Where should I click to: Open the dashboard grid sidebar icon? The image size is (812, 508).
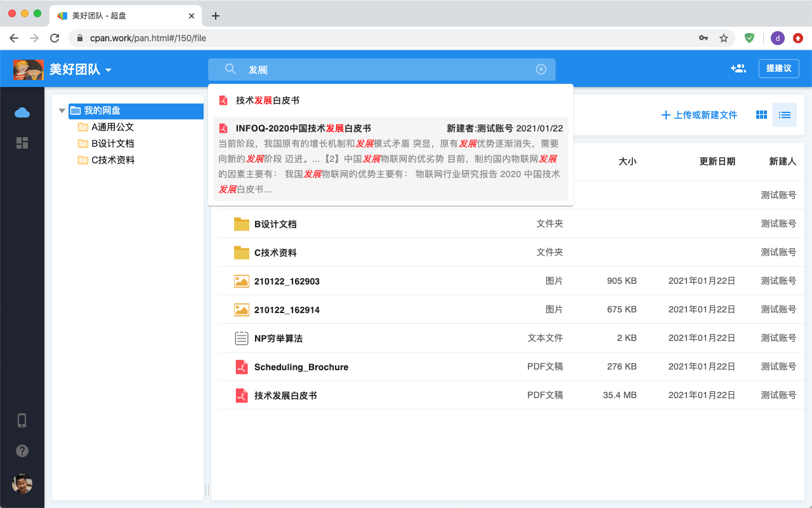[22, 143]
